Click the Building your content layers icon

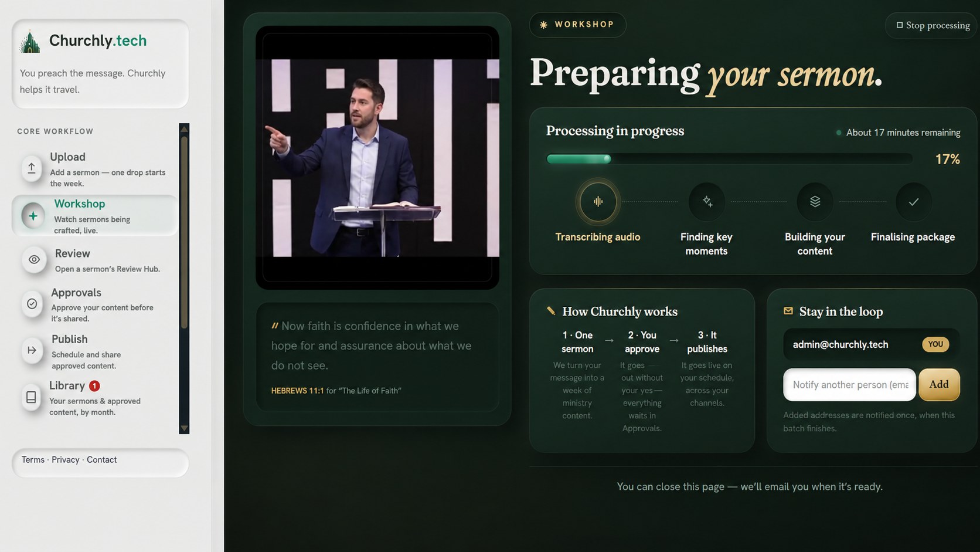pyautogui.click(x=815, y=202)
